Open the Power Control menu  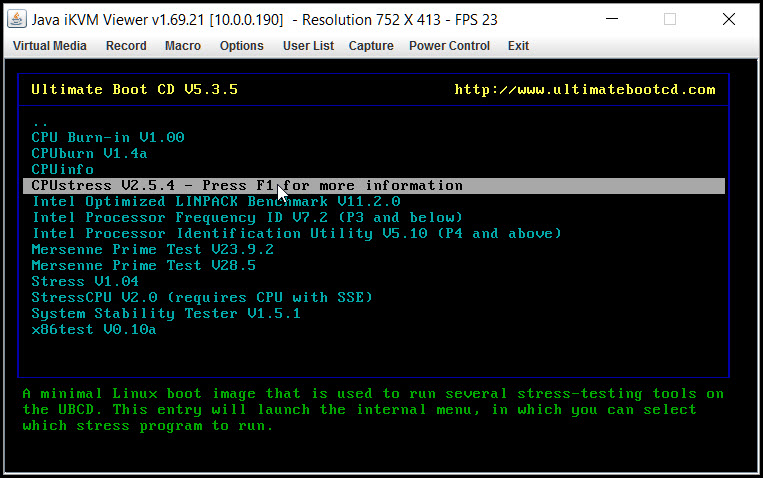(x=449, y=46)
